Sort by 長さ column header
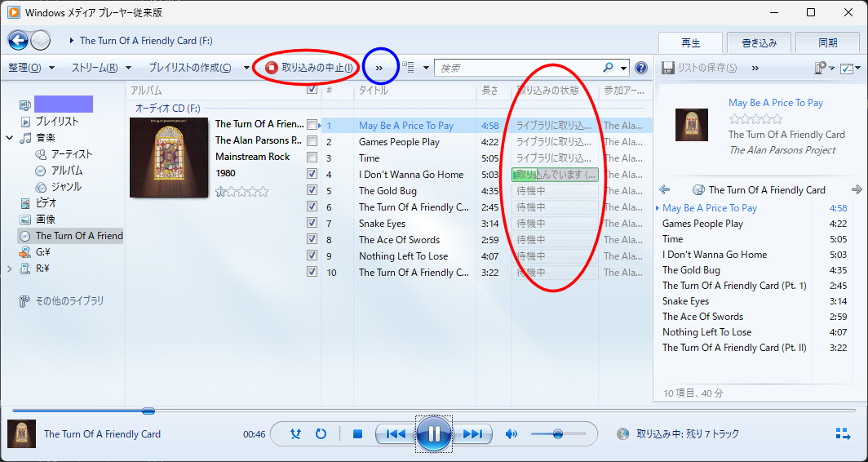The width and height of the screenshot is (868, 462). [x=490, y=91]
